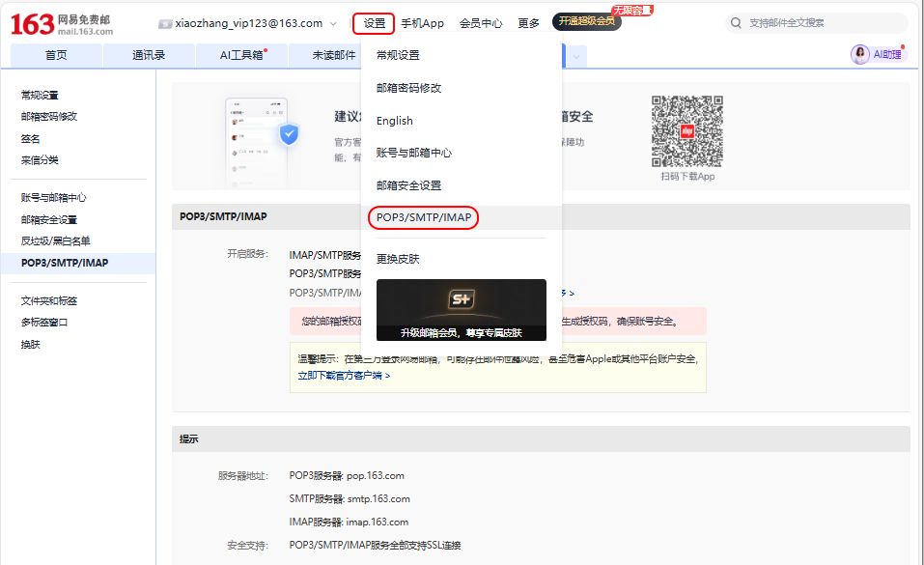Select POP3/SMTP/IMAP in the settings menu
The width and height of the screenshot is (924, 565).
pos(424,217)
